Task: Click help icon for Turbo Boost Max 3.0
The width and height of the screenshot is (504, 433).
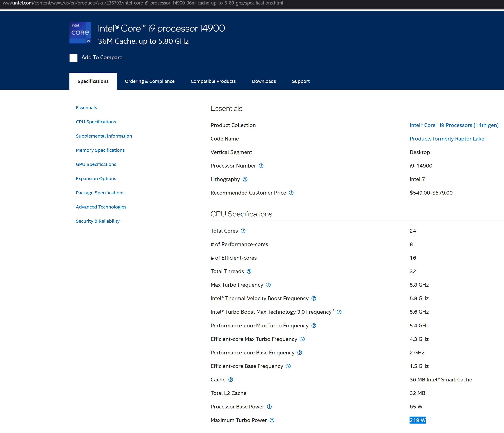Action: pos(339,312)
